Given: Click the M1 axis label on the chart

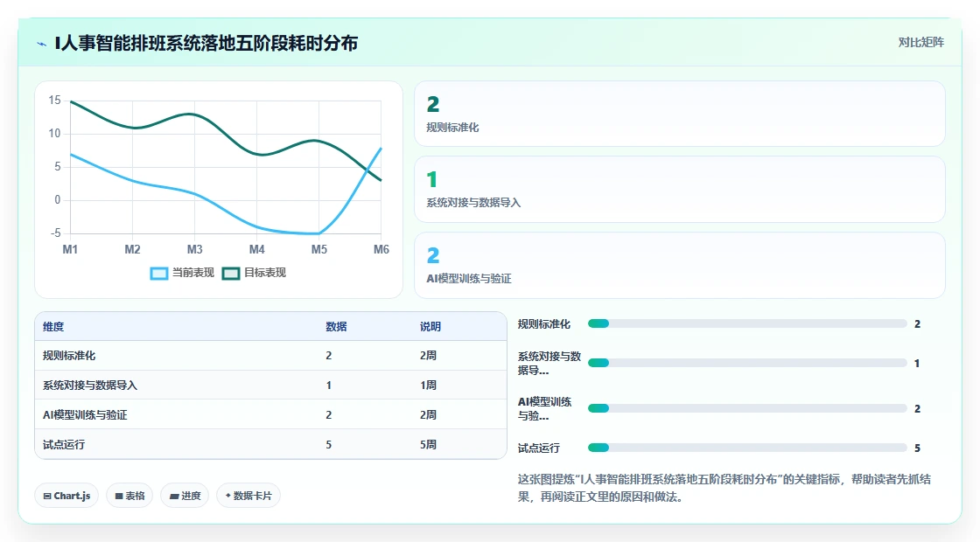Looking at the screenshot, I should tap(70, 250).
